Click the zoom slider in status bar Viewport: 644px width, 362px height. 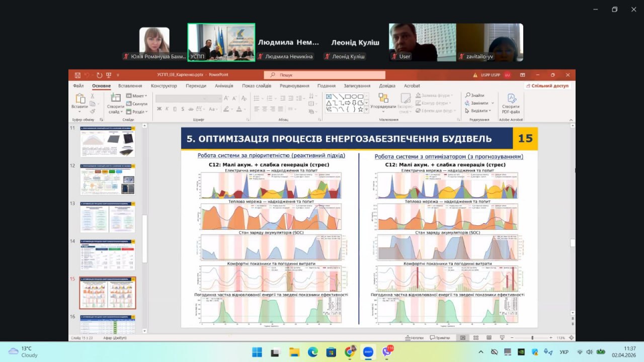532,338
